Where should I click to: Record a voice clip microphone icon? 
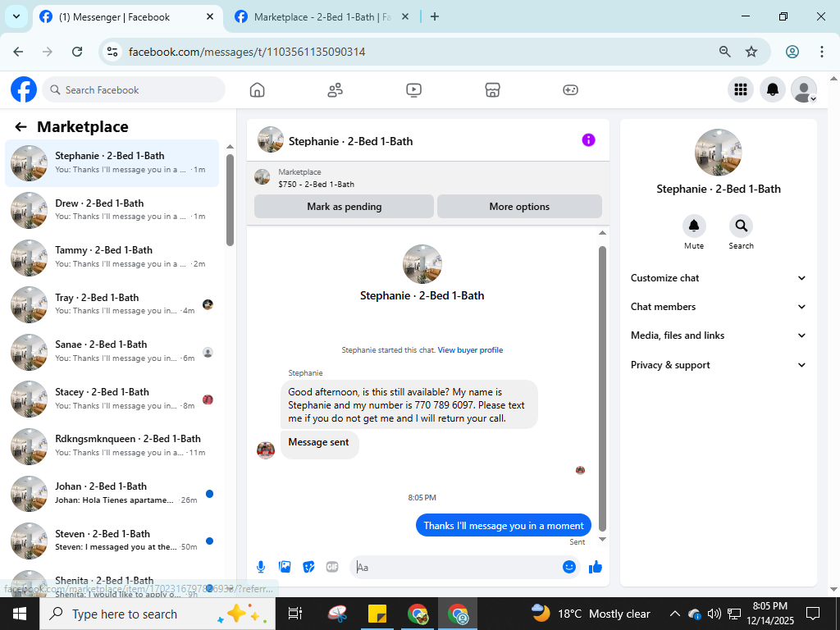click(x=261, y=567)
